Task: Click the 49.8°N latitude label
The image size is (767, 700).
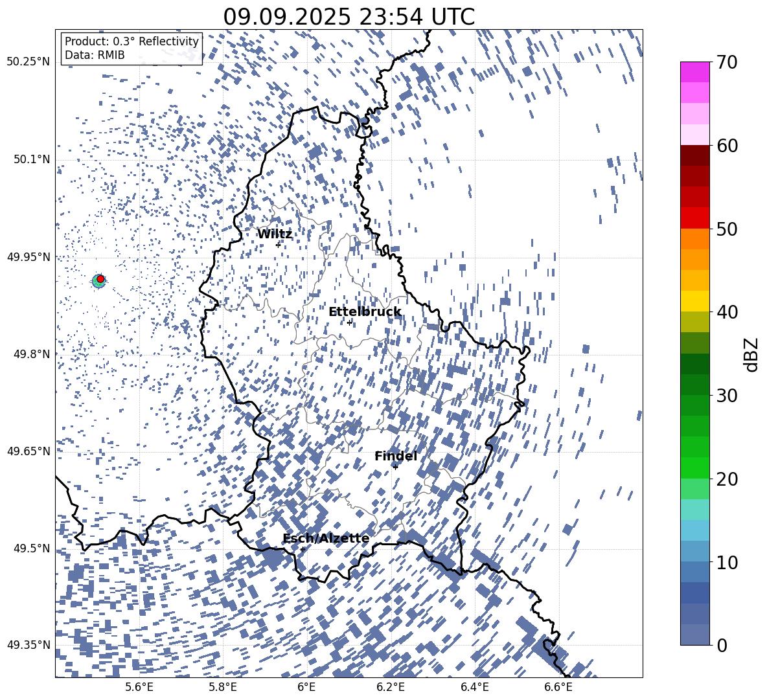Action: pyautogui.click(x=32, y=354)
